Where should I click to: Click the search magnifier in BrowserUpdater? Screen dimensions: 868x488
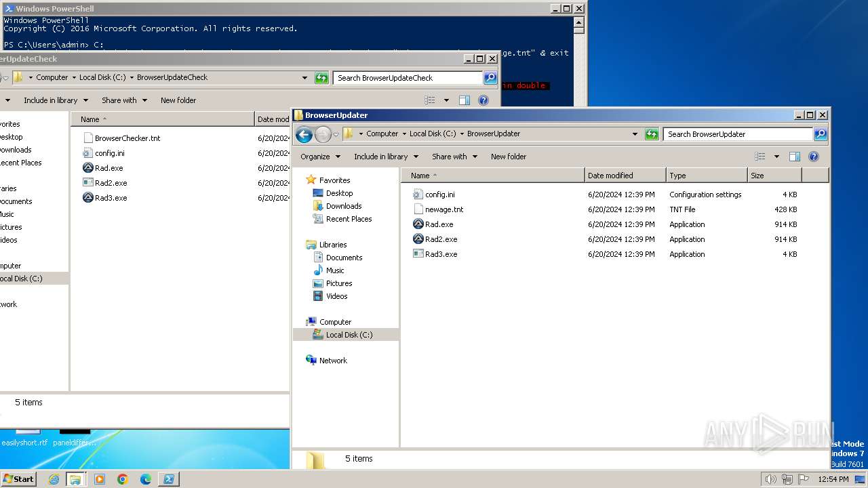[x=821, y=134]
